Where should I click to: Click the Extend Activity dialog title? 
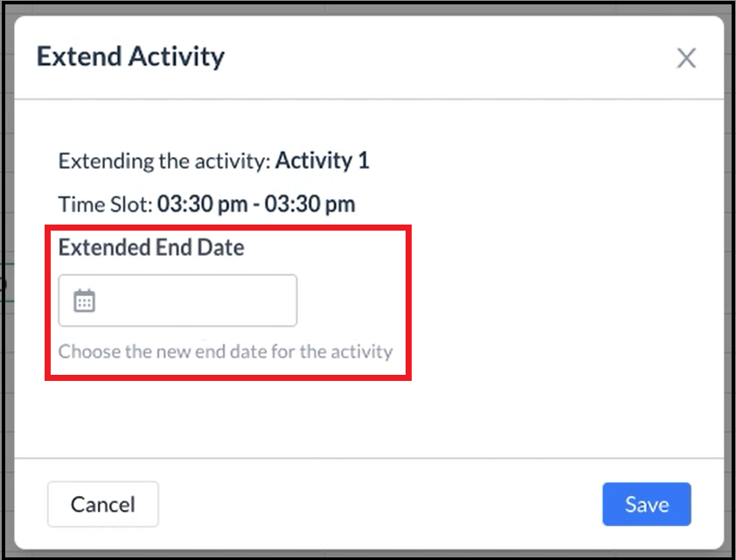pos(129,56)
